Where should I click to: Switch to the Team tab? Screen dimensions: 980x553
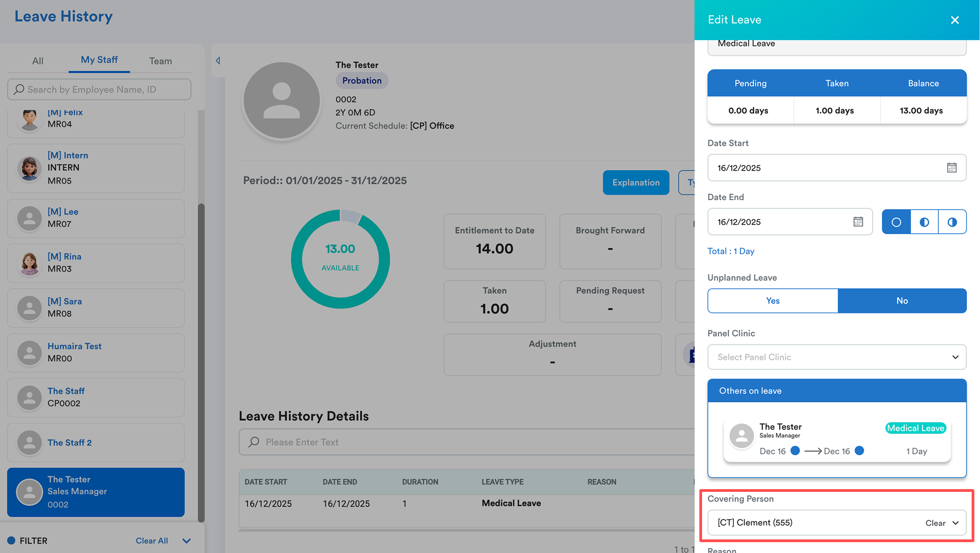pos(160,61)
